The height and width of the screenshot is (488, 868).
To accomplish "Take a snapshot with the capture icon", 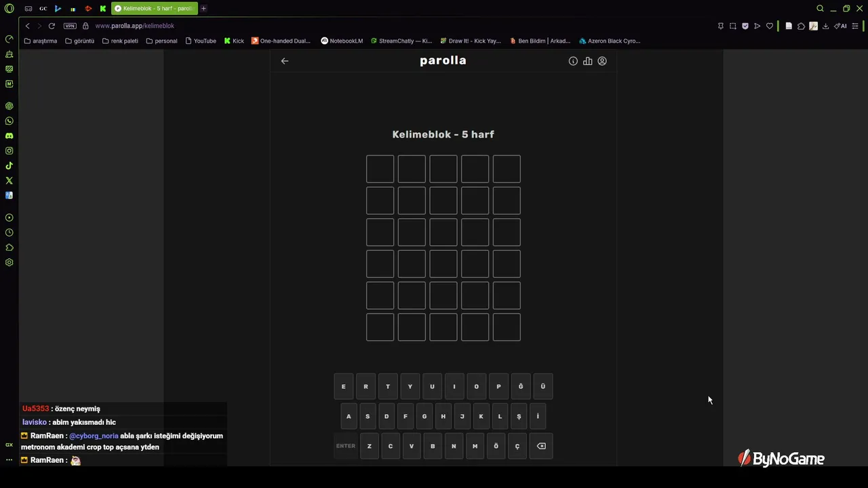I will pyautogui.click(x=733, y=26).
